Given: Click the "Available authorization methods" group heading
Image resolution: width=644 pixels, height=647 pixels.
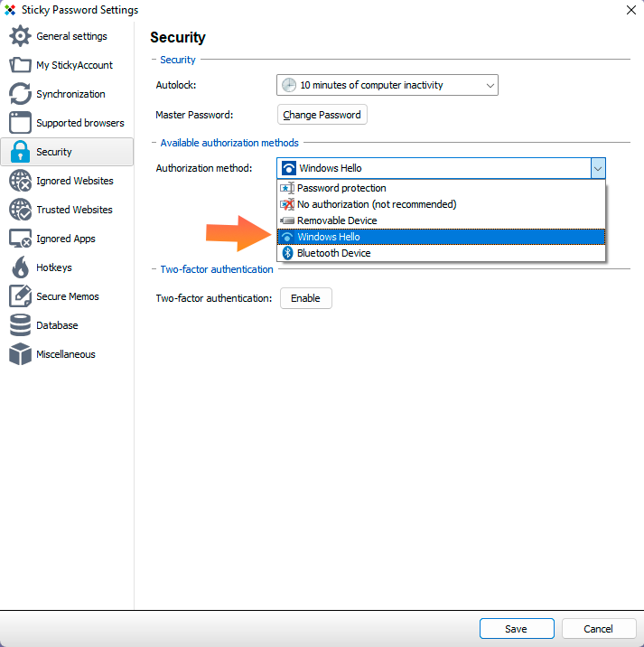Looking at the screenshot, I should tap(229, 143).
